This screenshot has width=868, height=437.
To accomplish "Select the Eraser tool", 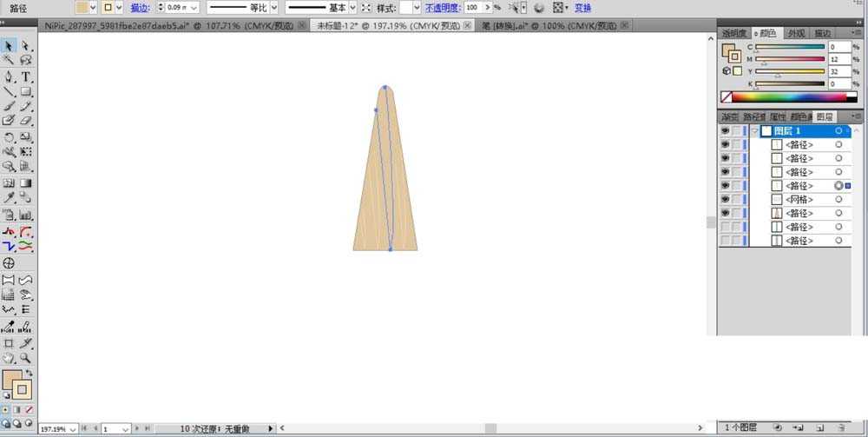I will (x=25, y=120).
